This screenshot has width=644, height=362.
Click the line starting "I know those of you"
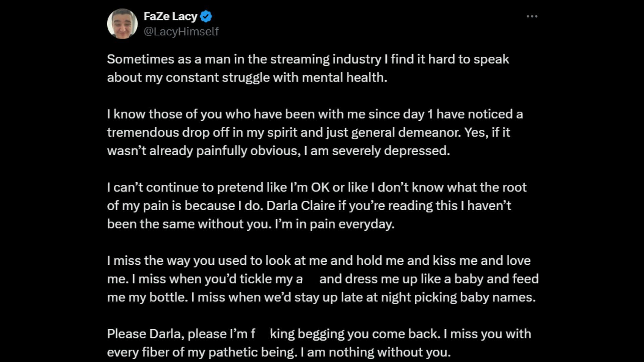pos(315,114)
